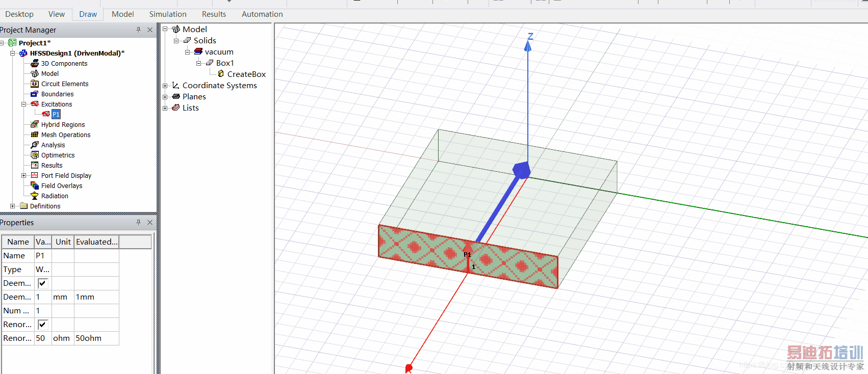This screenshot has height=374, width=868.
Task: Click the "1mm" evaluated value
Action: 97,297
